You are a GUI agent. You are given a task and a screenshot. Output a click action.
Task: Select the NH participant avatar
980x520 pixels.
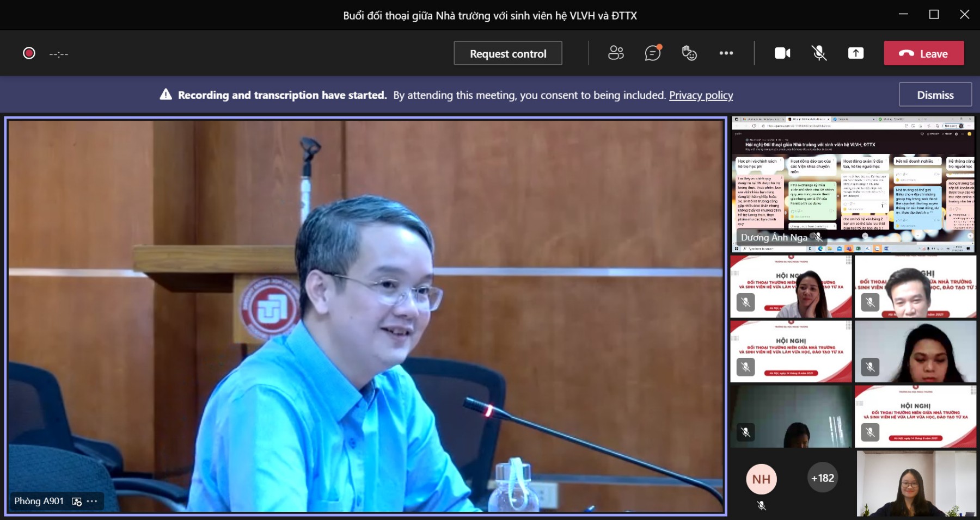click(761, 479)
